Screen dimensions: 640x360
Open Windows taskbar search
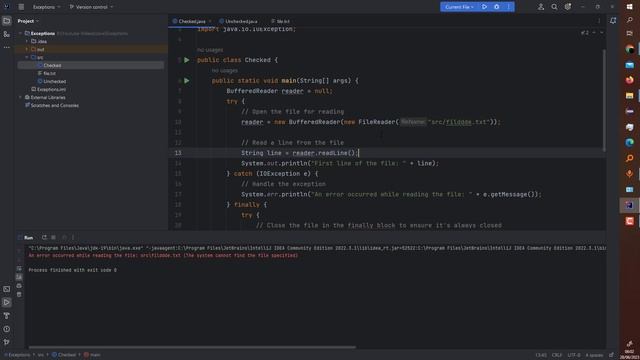(629, 20)
